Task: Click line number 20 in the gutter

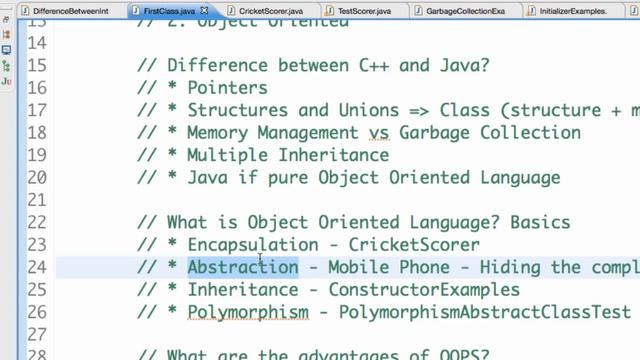Action: (x=37, y=178)
